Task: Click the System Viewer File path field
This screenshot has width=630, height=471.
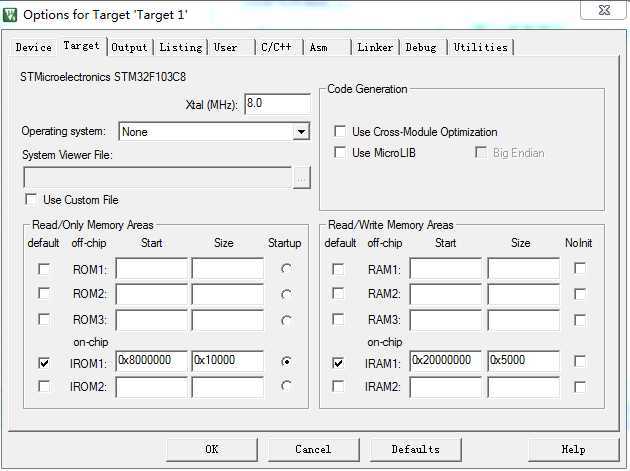Action: click(x=158, y=177)
